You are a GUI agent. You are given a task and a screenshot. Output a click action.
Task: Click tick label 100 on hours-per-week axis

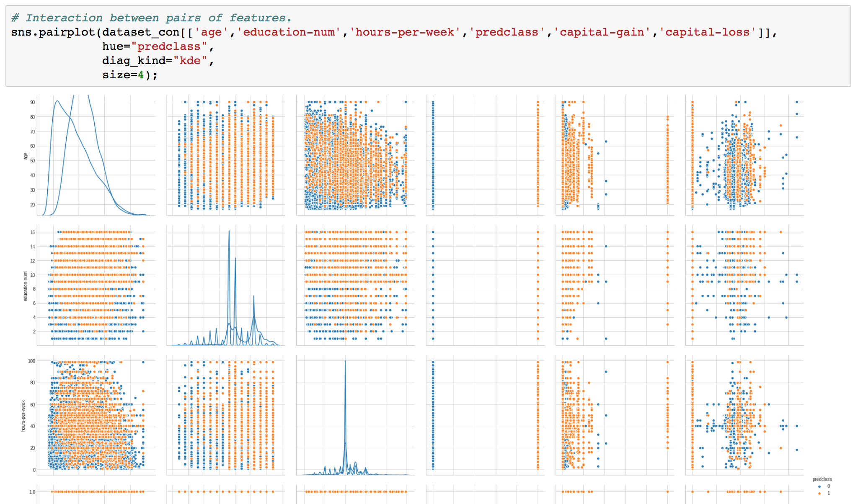click(32, 361)
